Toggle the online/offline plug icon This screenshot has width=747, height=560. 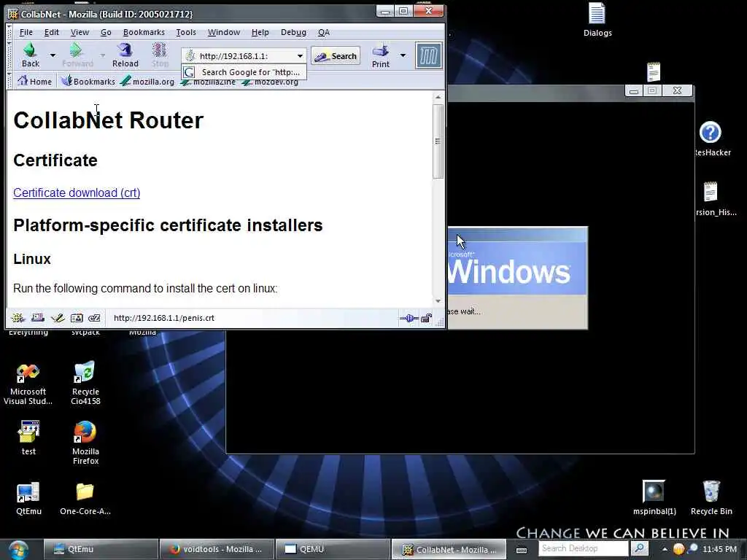pos(409,318)
